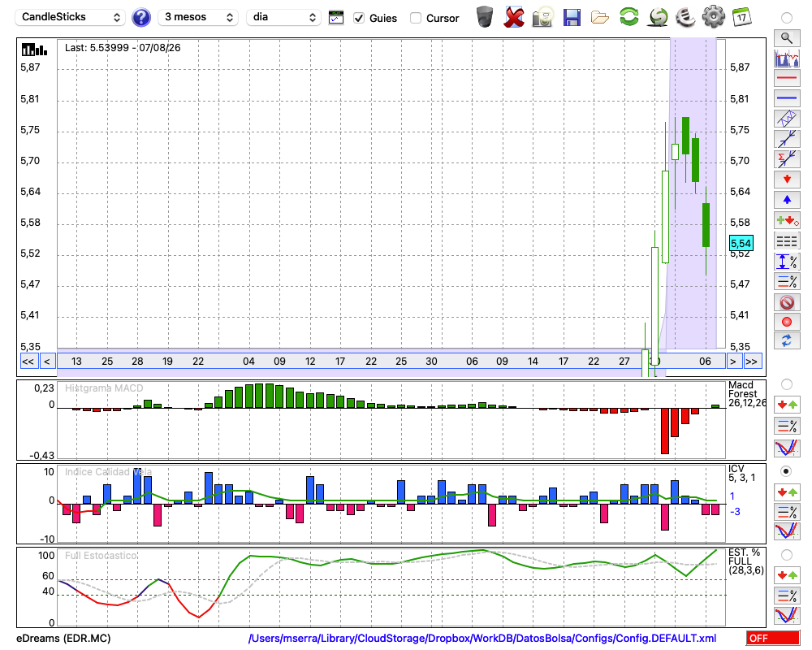The width and height of the screenshot is (812, 650).
Task: Open the chart monitor icon beside dia
Action: 336,18
